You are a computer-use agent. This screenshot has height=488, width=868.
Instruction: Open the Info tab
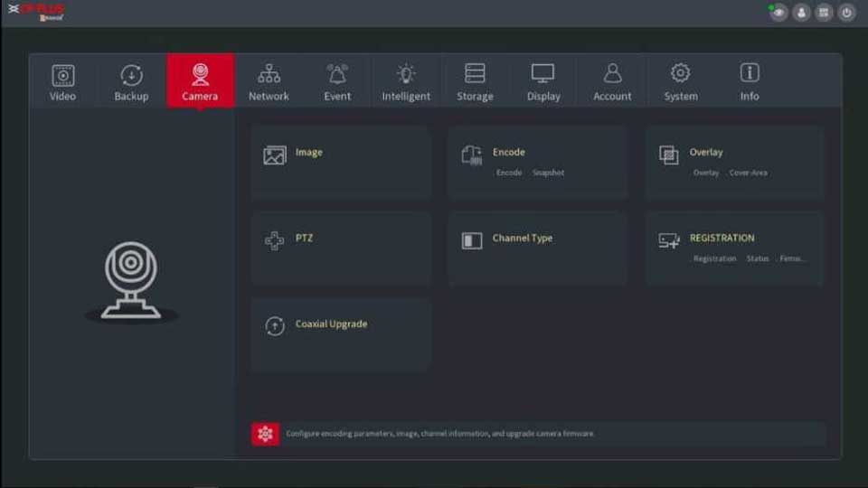pyautogui.click(x=750, y=81)
